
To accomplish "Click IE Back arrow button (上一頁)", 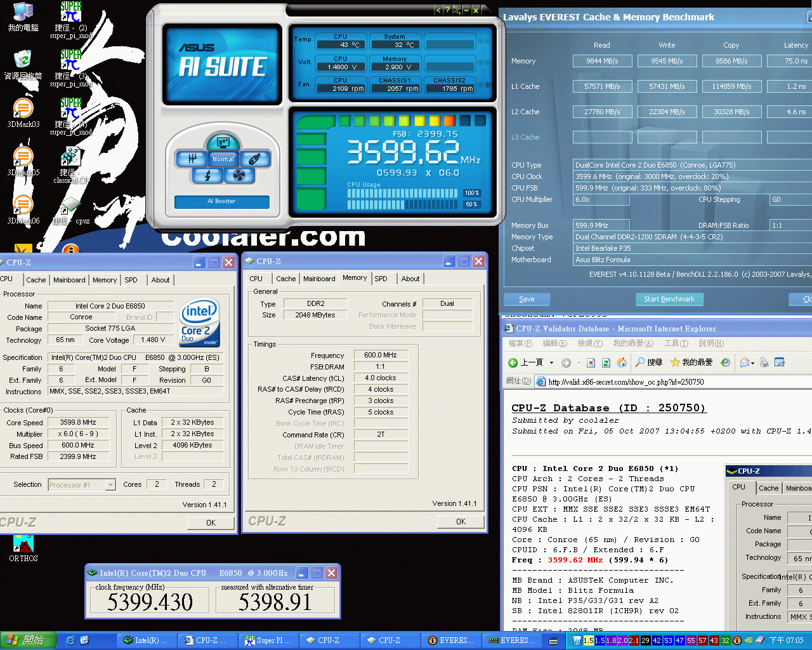I will pyautogui.click(x=525, y=362).
